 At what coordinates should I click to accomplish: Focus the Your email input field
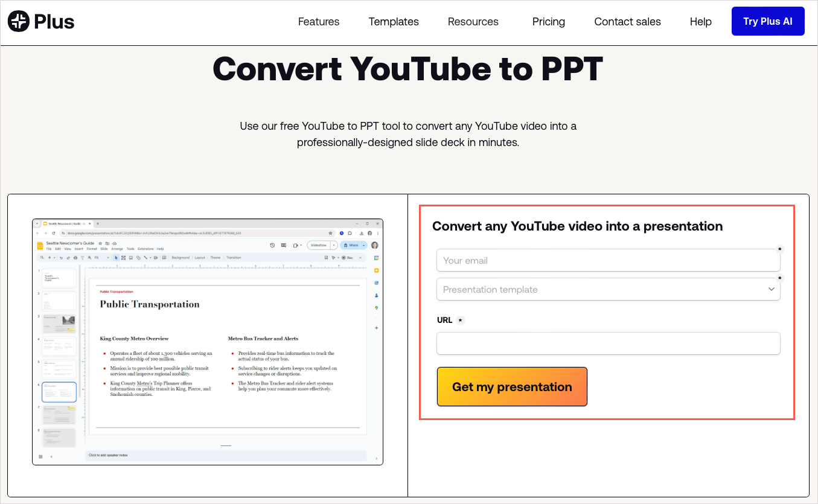609,260
